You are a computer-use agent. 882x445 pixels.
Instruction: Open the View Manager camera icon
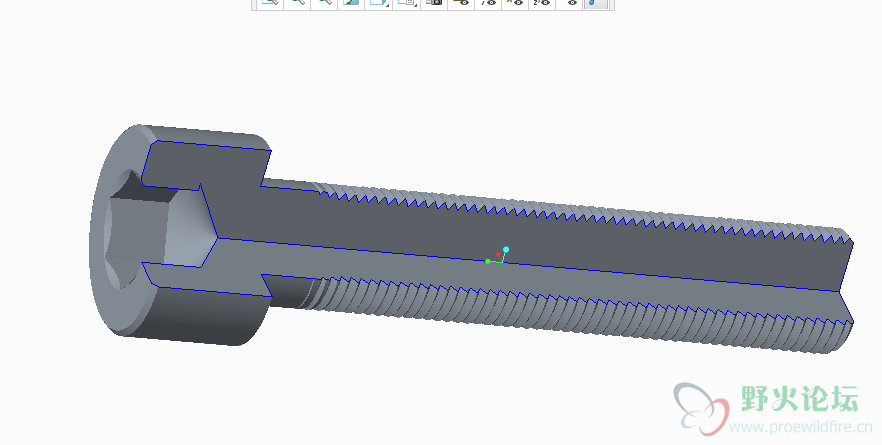pos(434,2)
